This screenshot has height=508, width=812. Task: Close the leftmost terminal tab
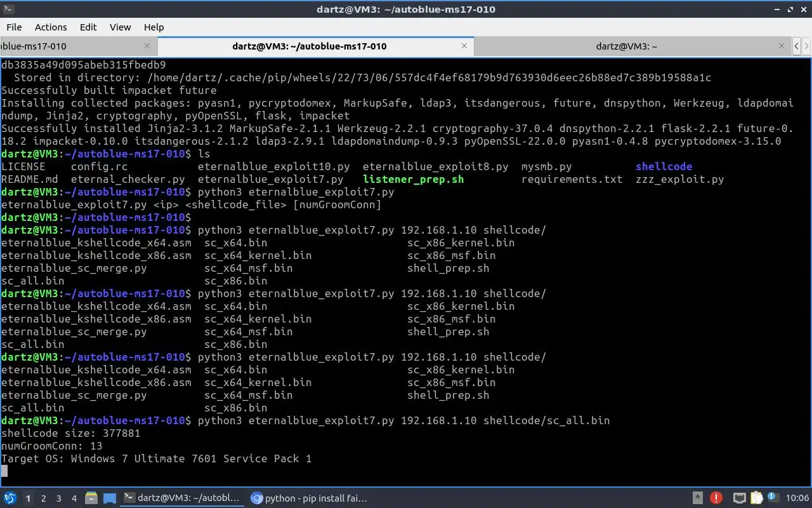pyautogui.click(x=147, y=46)
